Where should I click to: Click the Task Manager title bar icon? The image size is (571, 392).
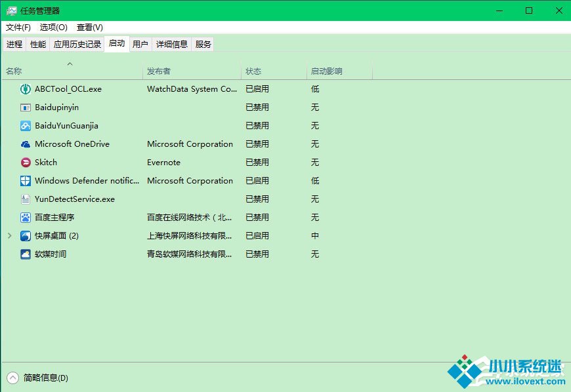(11, 11)
